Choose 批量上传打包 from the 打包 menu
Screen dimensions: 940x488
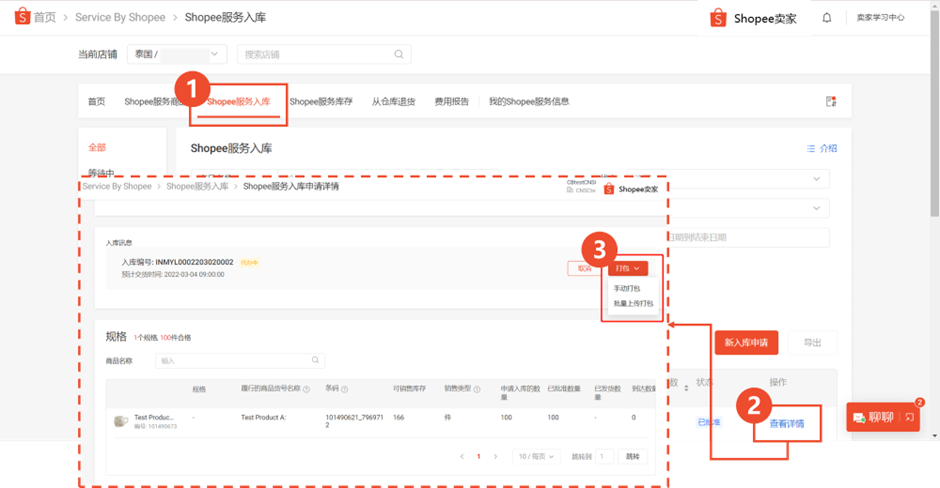click(633, 303)
